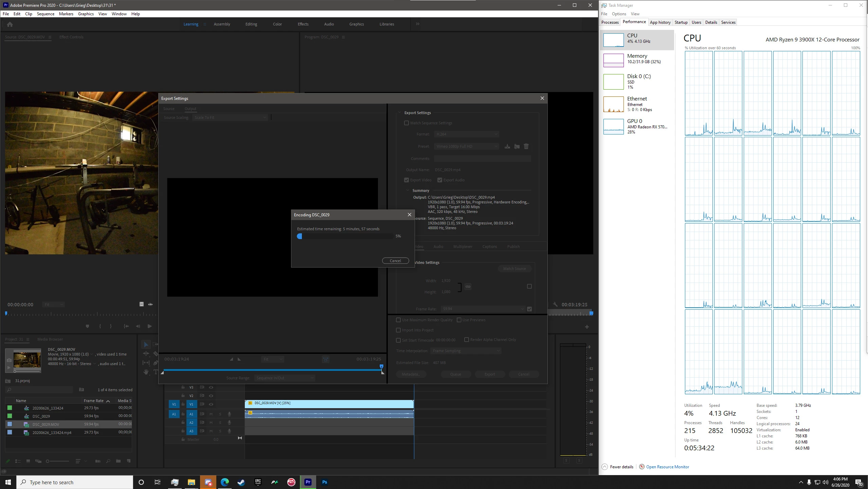Click the Save Preset icon
Image resolution: width=868 pixels, height=489 pixels.
pyautogui.click(x=507, y=146)
